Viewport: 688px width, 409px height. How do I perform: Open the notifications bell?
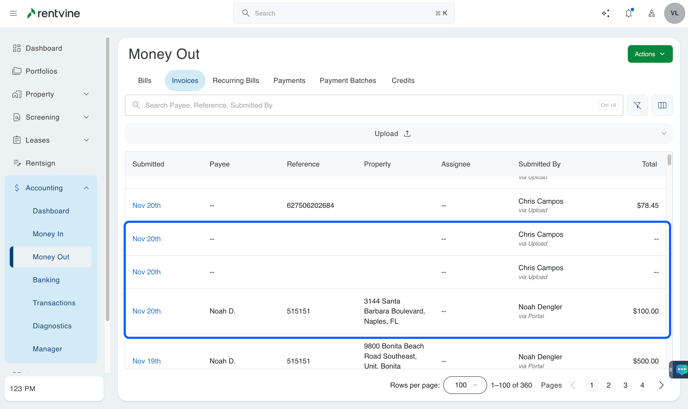[x=629, y=13]
